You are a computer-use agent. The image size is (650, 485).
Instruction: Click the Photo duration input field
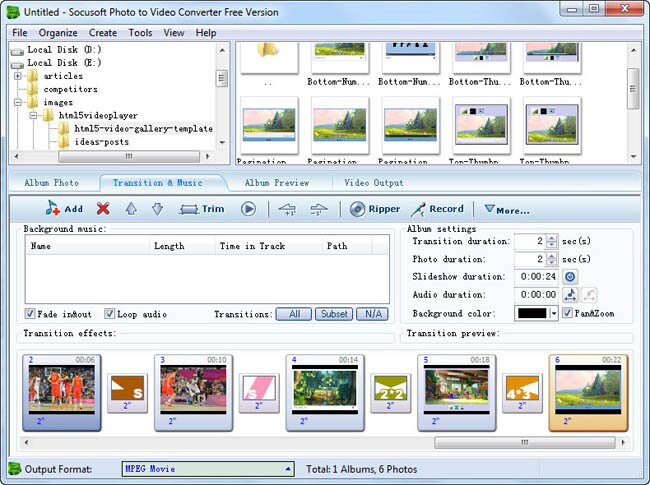tap(530, 259)
